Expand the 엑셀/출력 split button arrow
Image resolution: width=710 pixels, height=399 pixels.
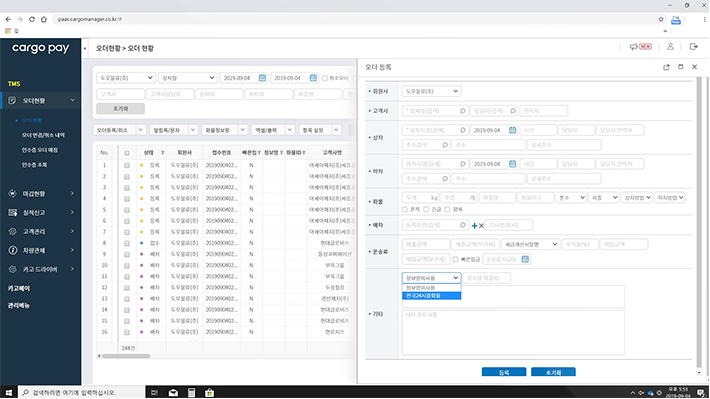[x=290, y=130]
